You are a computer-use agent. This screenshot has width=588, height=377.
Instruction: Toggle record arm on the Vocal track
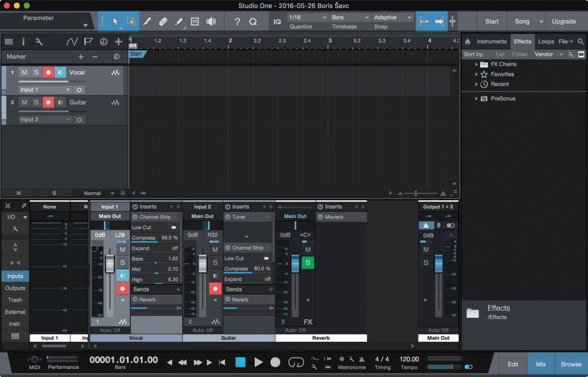pos(48,72)
